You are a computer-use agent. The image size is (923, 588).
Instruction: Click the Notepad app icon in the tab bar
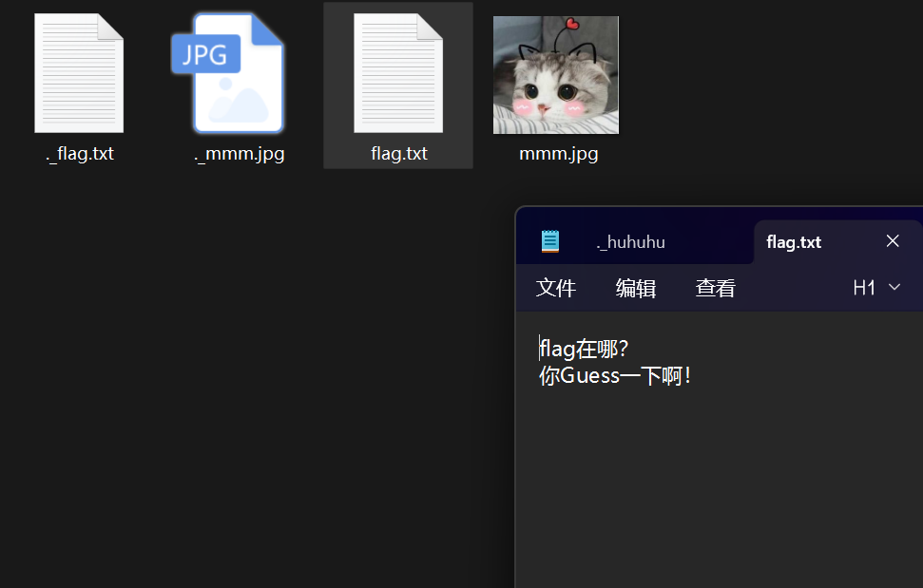coord(551,241)
